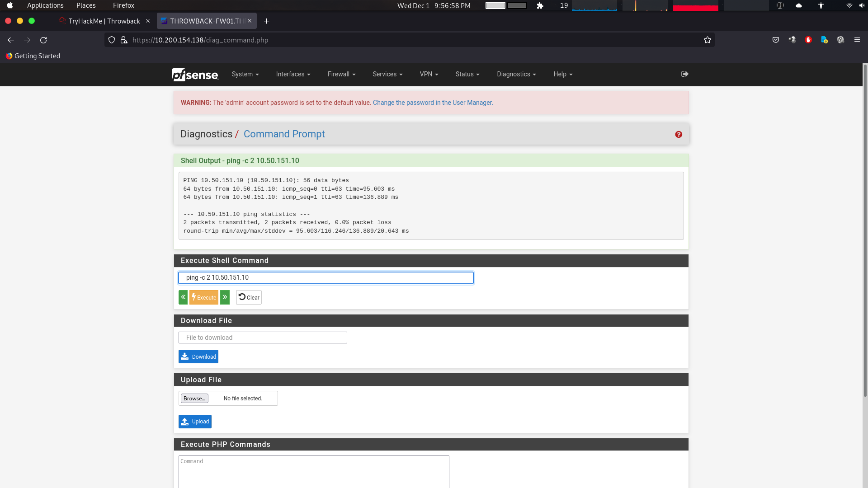Recall next command with right double-arrow
Screen dimensions: 868x488
coord(225,297)
